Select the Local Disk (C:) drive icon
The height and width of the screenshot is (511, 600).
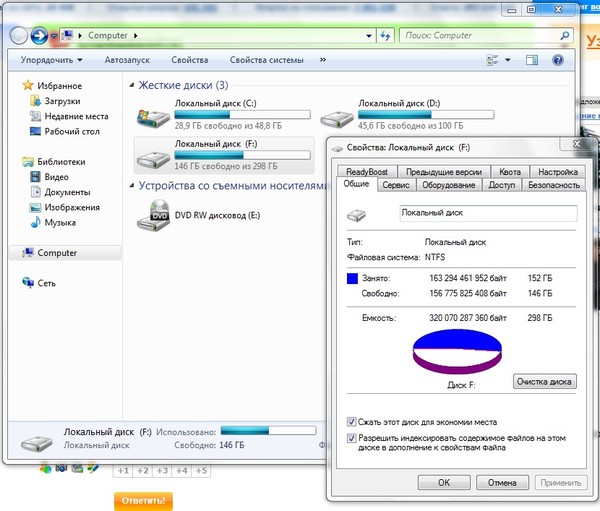(x=153, y=118)
